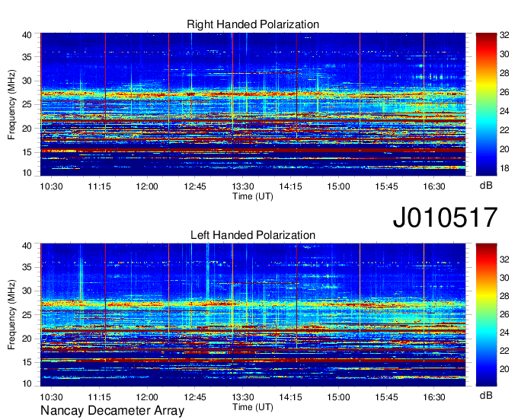Click "Frequency (MHz)" axis label of Left Handed plot
Screen dimensions: 518x420
[x=11, y=315]
